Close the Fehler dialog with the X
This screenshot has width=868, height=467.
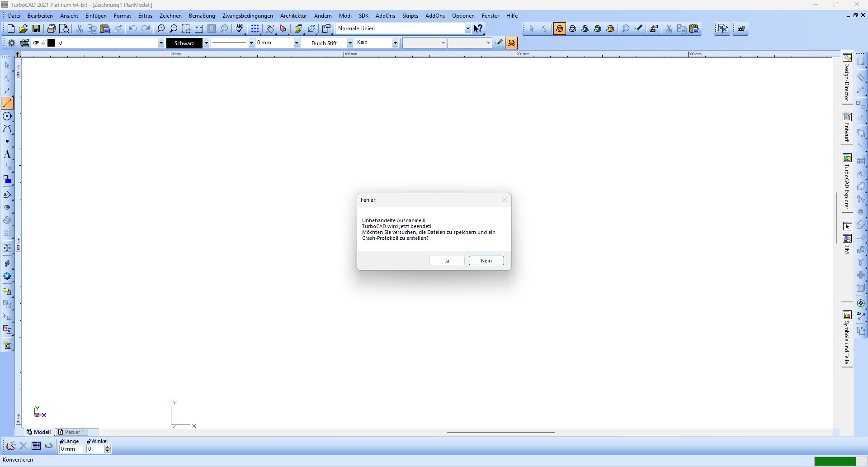pos(505,200)
